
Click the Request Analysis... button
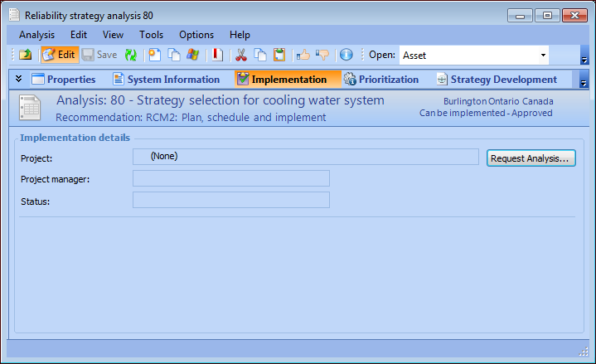[531, 158]
